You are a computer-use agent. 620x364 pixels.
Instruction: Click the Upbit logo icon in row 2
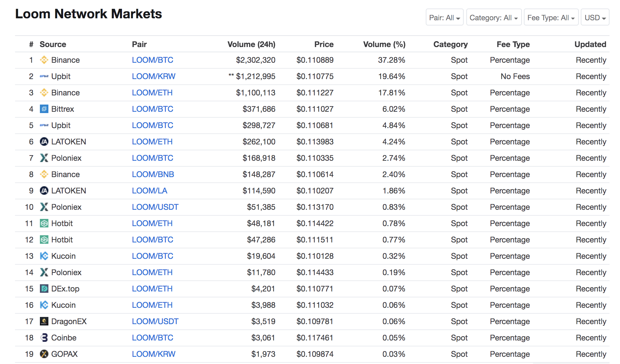tap(44, 76)
